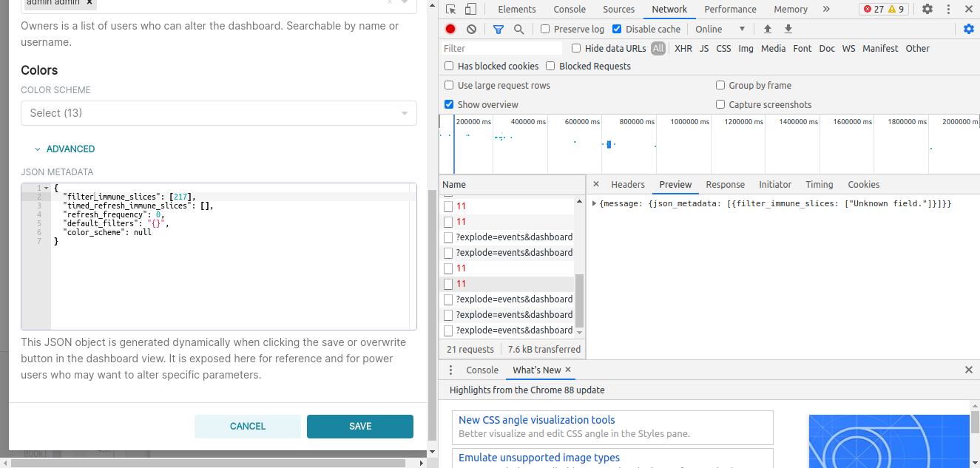
Task: Open network search magnifier
Action: (x=518, y=29)
